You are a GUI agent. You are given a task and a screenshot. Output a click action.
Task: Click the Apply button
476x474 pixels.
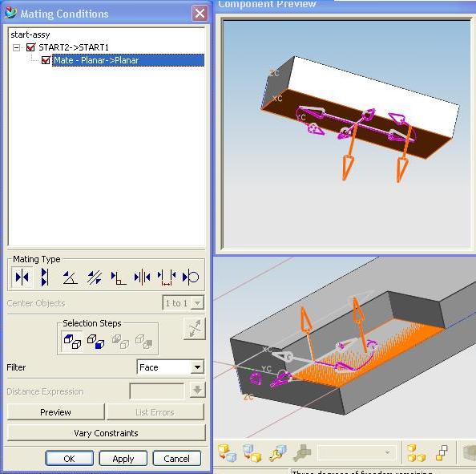point(123,458)
